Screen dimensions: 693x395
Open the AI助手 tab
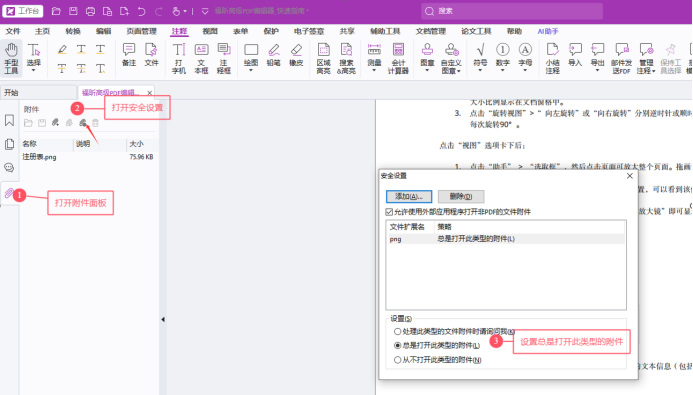(x=548, y=31)
